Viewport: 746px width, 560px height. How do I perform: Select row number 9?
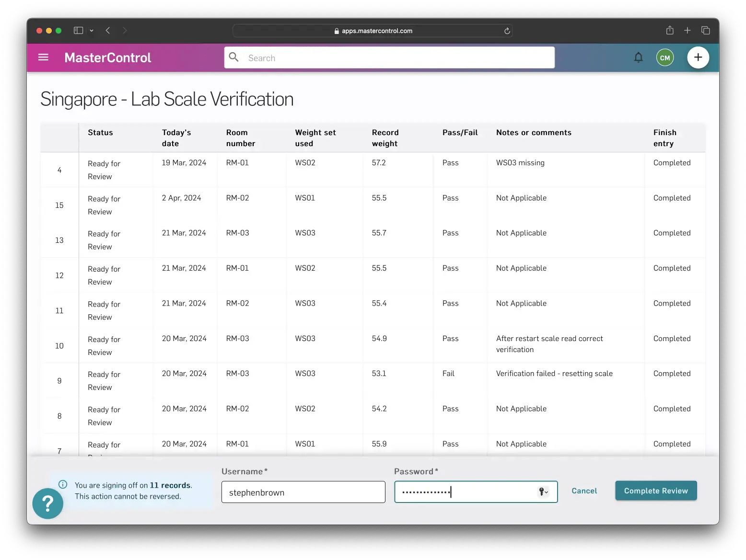(x=59, y=381)
